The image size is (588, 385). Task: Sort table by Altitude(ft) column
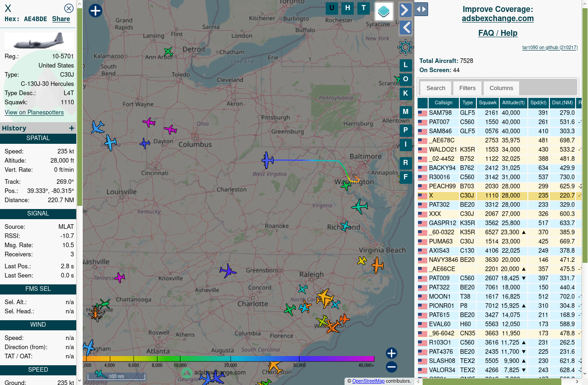[513, 103]
